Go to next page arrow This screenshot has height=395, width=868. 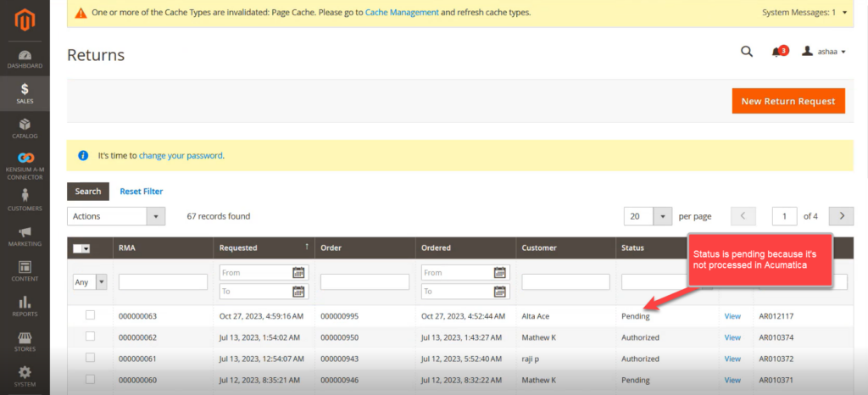coord(843,216)
